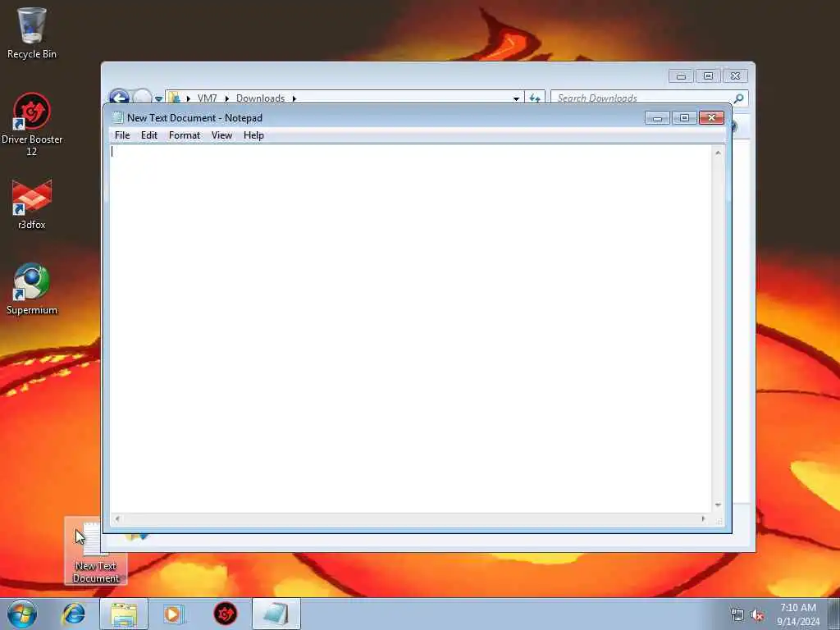Click the Search Downloads field

pos(643,98)
